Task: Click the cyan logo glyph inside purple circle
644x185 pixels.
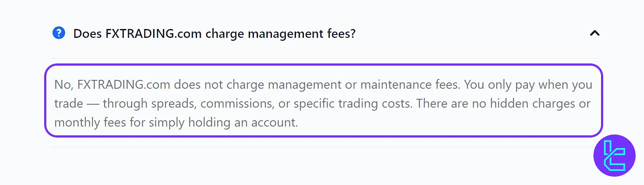Action: [614, 156]
